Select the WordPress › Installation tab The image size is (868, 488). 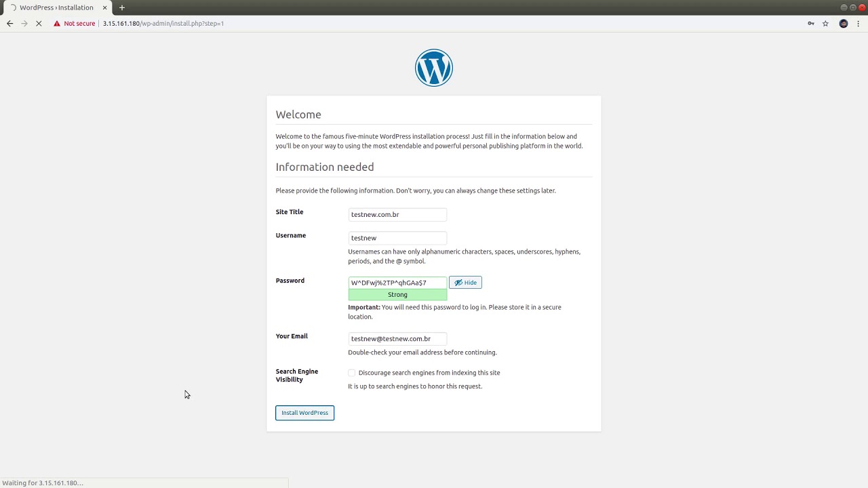[57, 7]
